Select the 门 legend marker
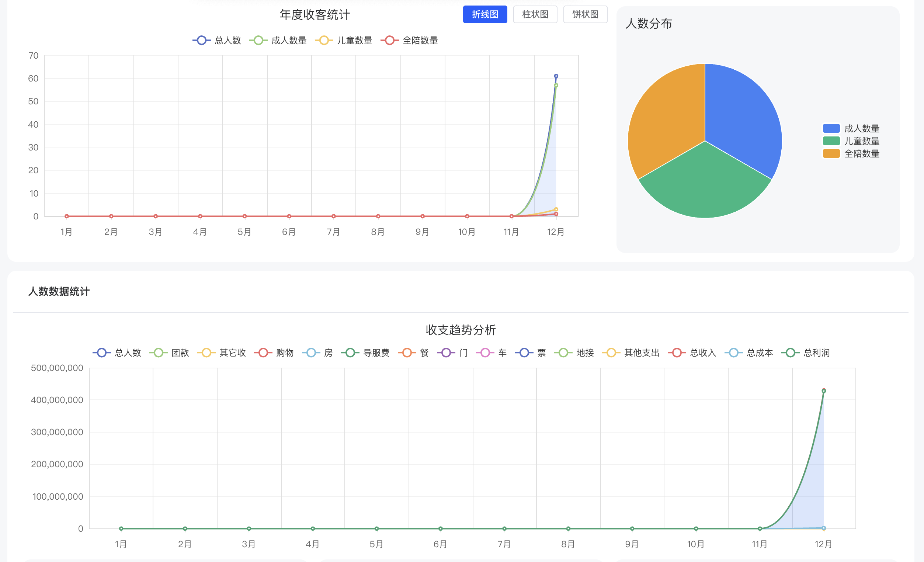 446,353
